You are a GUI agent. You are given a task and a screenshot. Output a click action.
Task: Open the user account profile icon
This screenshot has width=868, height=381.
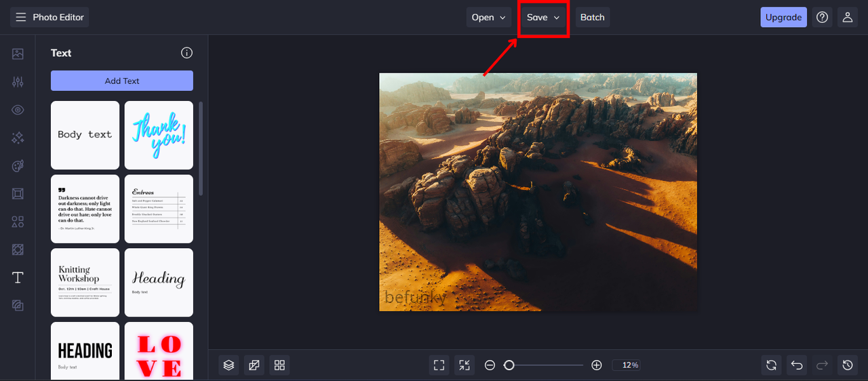click(x=847, y=18)
